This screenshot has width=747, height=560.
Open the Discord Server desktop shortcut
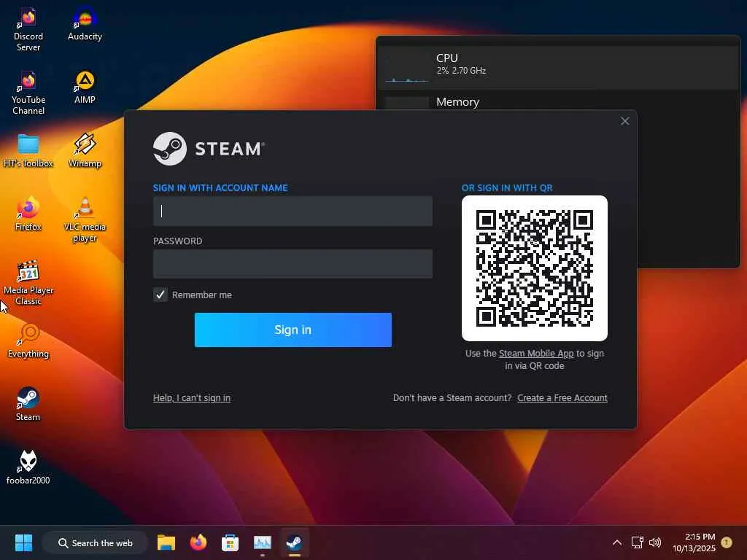(28, 29)
